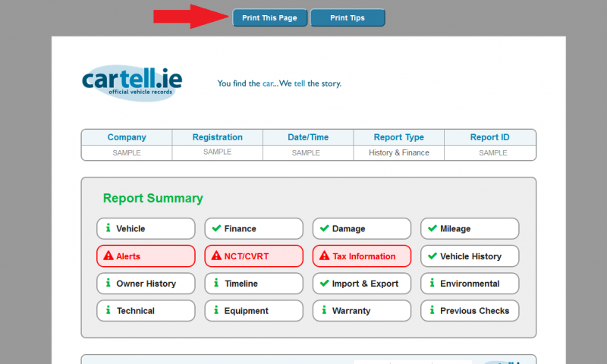Select the History & Finance report type value

pos(399,152)
